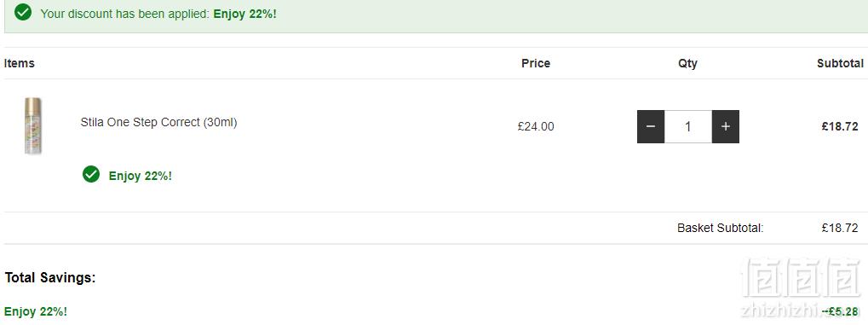Click the Items column header

(20, 63)
